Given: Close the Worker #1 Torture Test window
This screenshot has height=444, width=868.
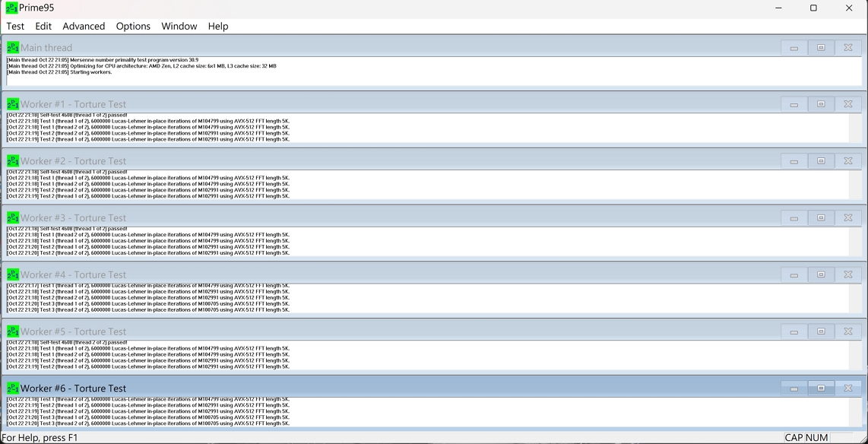Looking at the screenshot, I should 848,104.
